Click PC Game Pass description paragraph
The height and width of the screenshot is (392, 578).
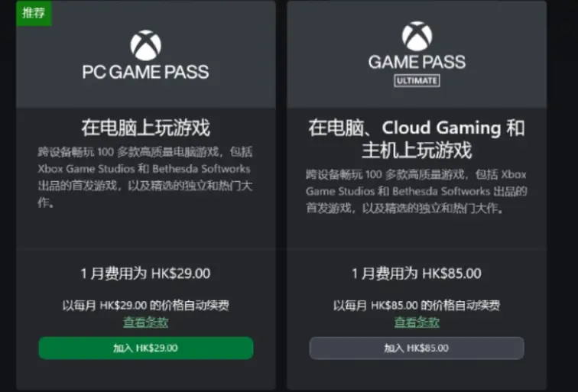click(144, 177)
